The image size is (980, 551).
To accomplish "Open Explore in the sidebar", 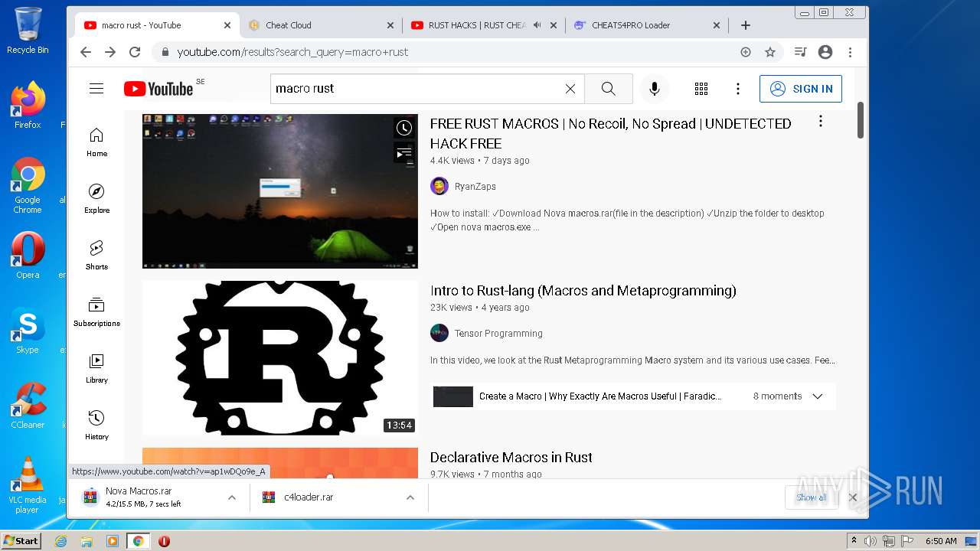I will (96, 199).
